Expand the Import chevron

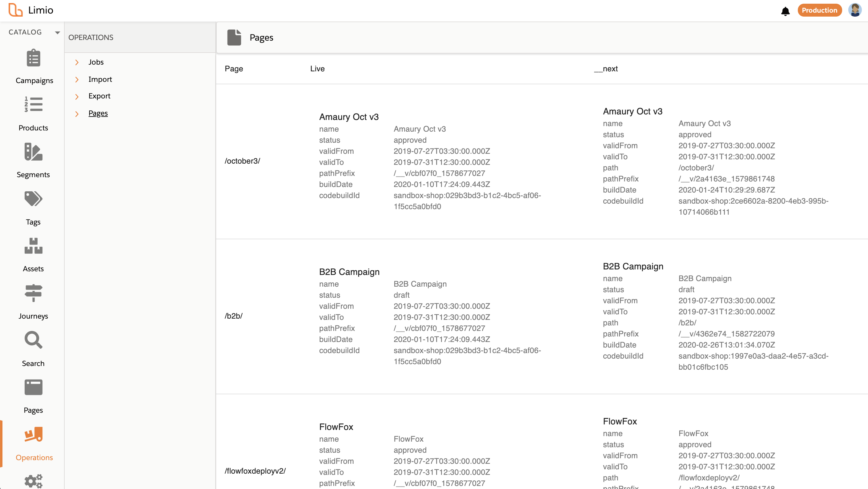point(77,79)
